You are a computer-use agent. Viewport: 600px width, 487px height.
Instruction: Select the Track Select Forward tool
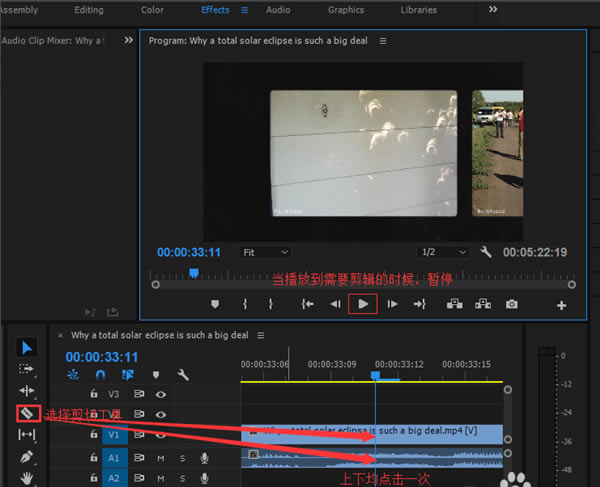[27, 369]
